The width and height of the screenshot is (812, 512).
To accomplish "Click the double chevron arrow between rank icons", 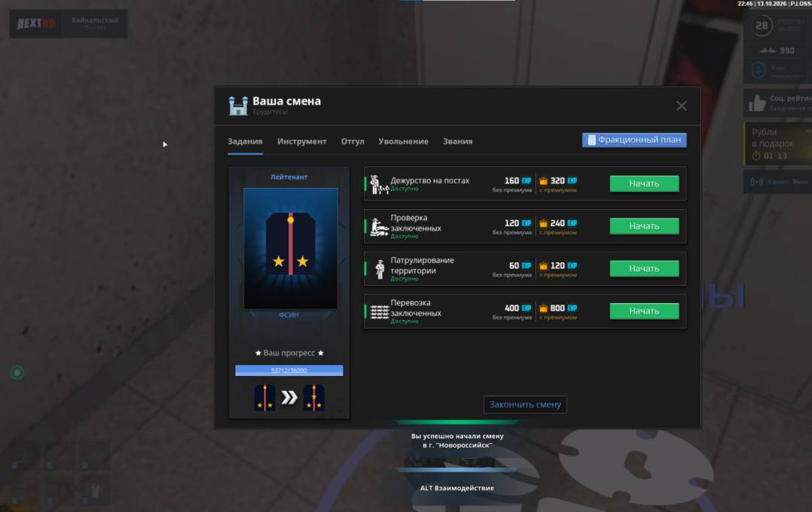I will 289,398.
